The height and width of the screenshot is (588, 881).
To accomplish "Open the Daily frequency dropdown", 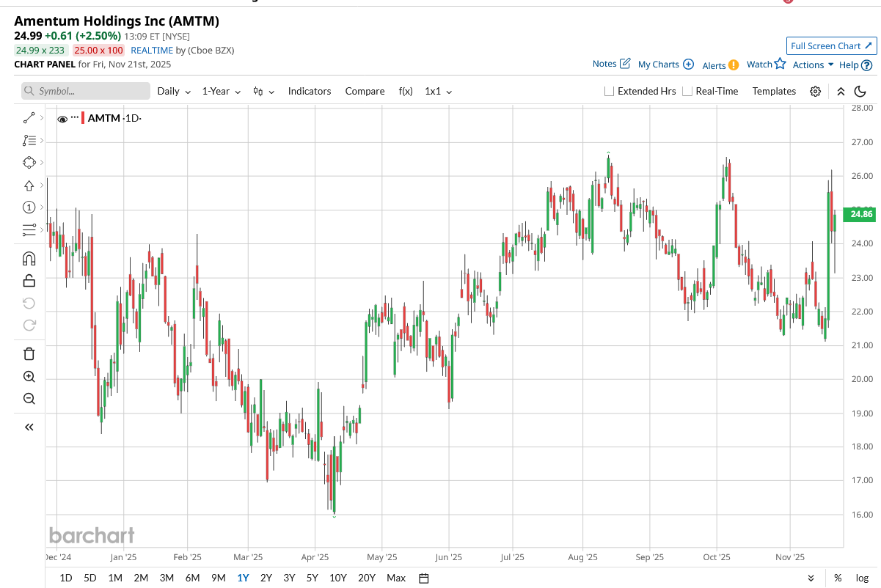I will [174, 92].
